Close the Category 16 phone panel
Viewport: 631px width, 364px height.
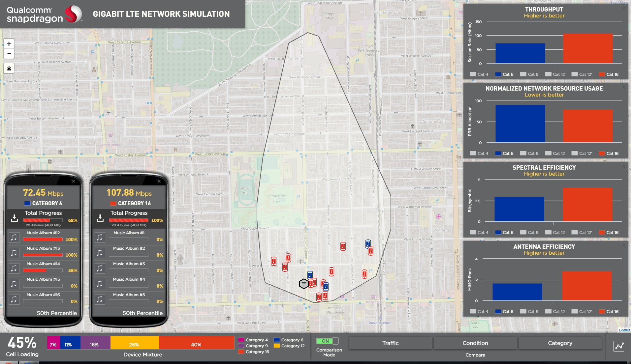(159, 181)
